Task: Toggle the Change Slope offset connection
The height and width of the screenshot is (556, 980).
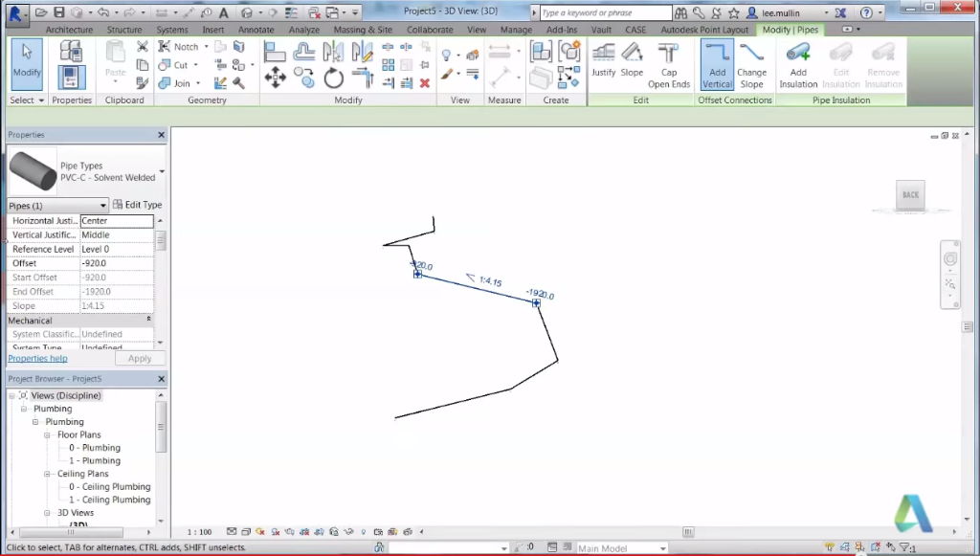Action: click(x=752, y=65)
